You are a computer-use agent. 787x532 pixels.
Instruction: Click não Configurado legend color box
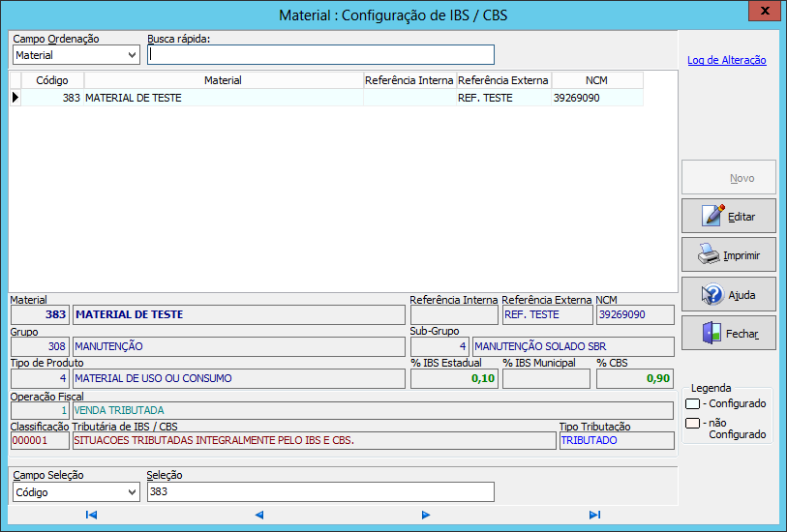tap(692, 423)
